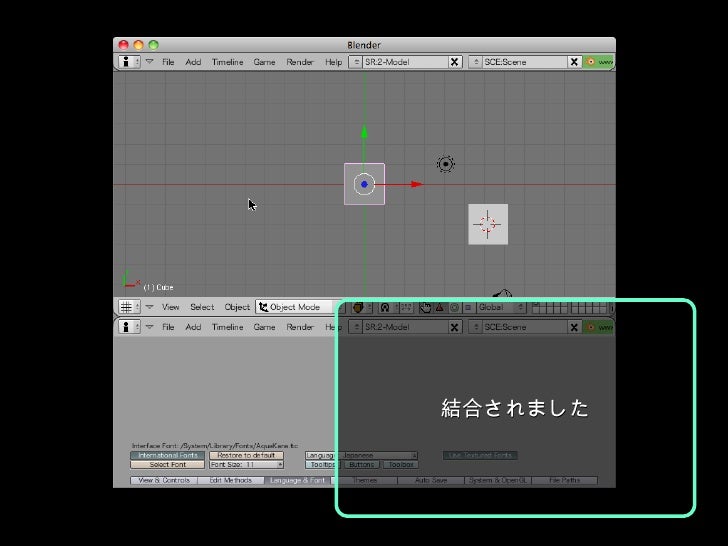Toggle Use Textured Fonts
728x546 pixels.
coord(480,455)
